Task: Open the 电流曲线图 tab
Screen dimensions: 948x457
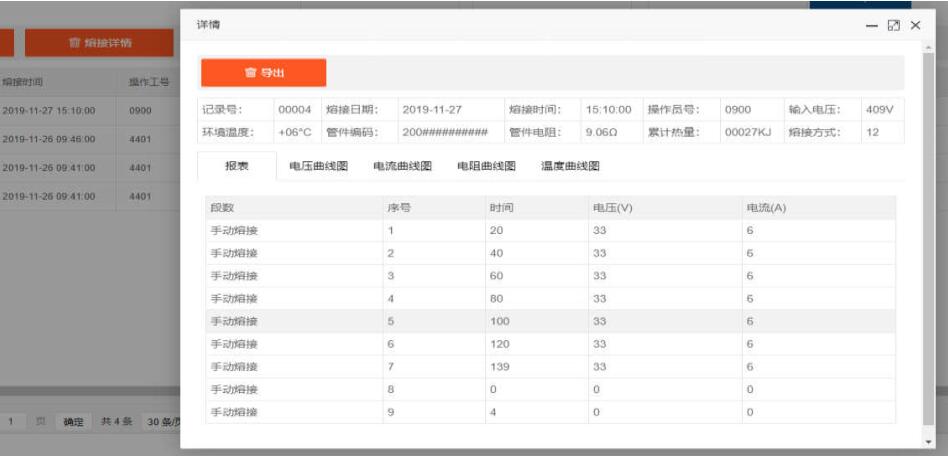Action: pos(402,166)
